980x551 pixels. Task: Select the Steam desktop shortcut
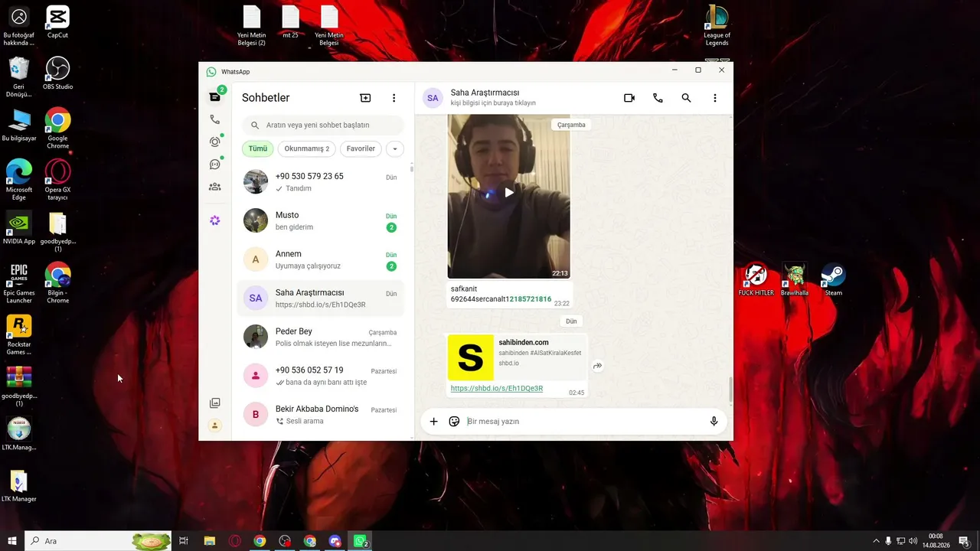833,280
